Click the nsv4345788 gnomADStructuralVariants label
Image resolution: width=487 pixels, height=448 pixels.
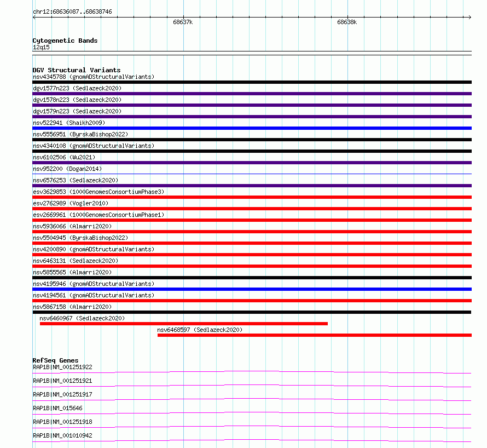pyautogui.click(x=94, y=77)
